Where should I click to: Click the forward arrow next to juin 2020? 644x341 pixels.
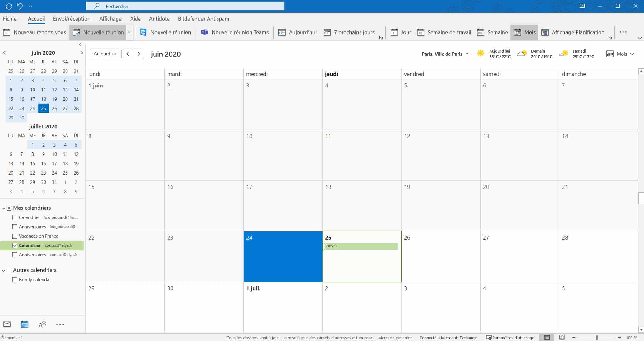coord(139,54)
